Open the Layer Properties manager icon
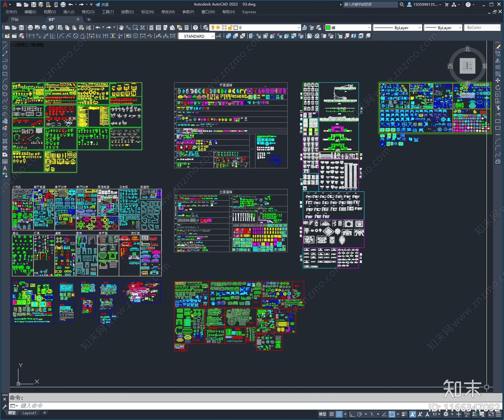The height and width of the screenshot is (420, 504). click(x=205, y=28)
